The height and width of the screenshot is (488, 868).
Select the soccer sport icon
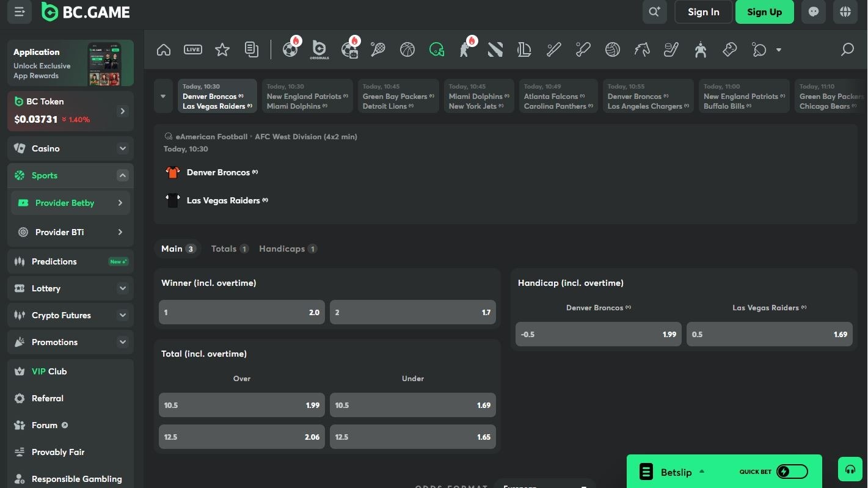pyautogui.click(x=290, y=49)
